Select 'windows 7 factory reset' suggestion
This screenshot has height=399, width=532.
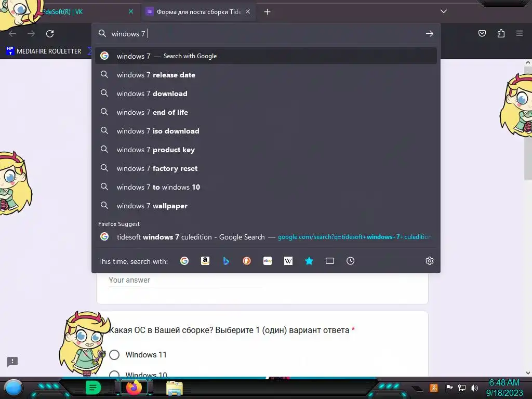click(266, 168)
